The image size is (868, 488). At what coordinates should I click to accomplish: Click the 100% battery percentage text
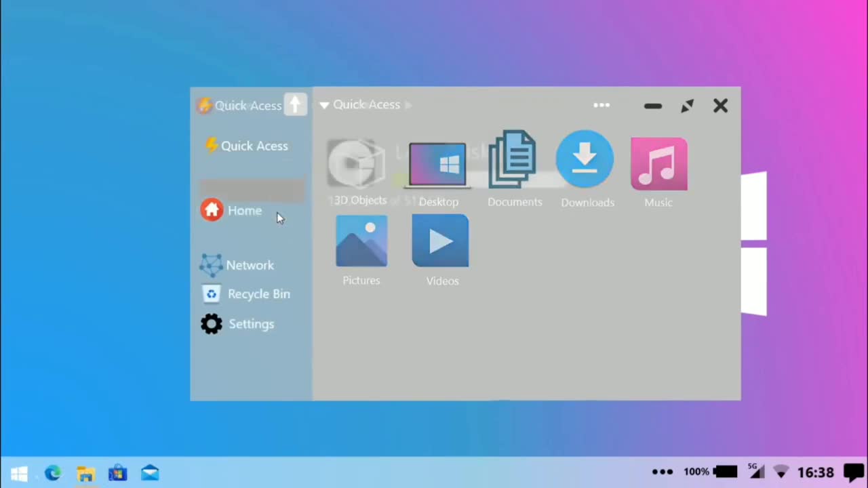click(x=696, y=472)
